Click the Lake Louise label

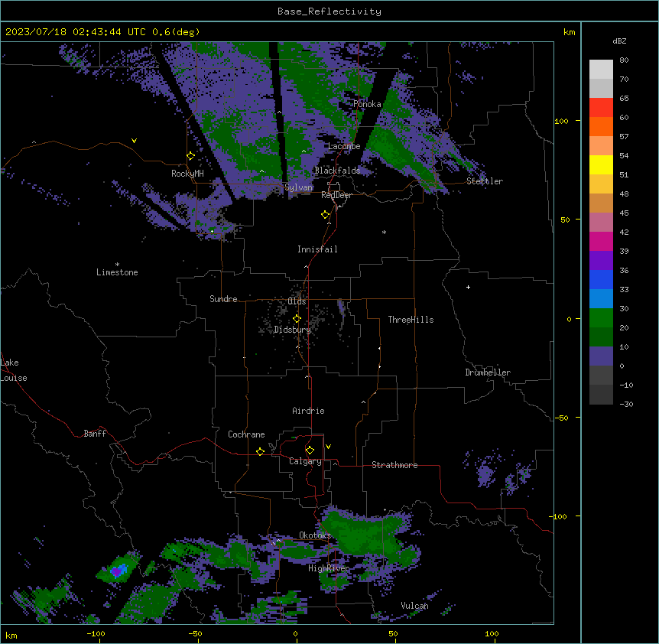pyautogui.click(x=14, y=370)
